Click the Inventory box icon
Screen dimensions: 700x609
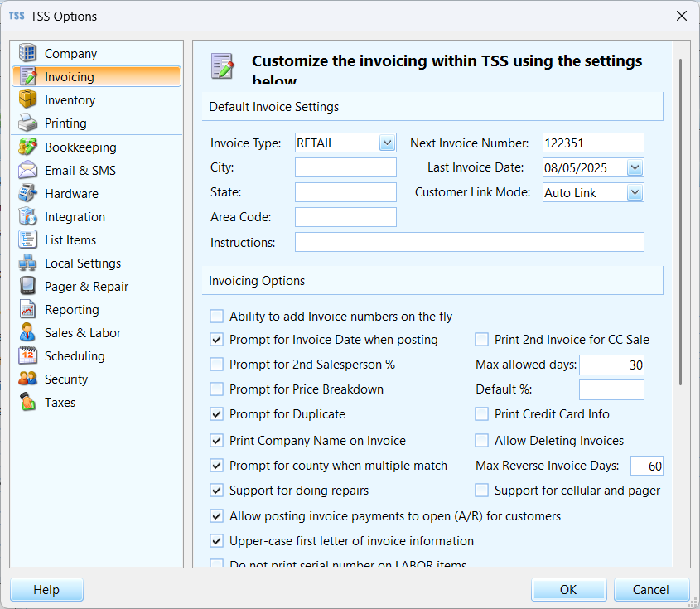(x=27, y=99)
